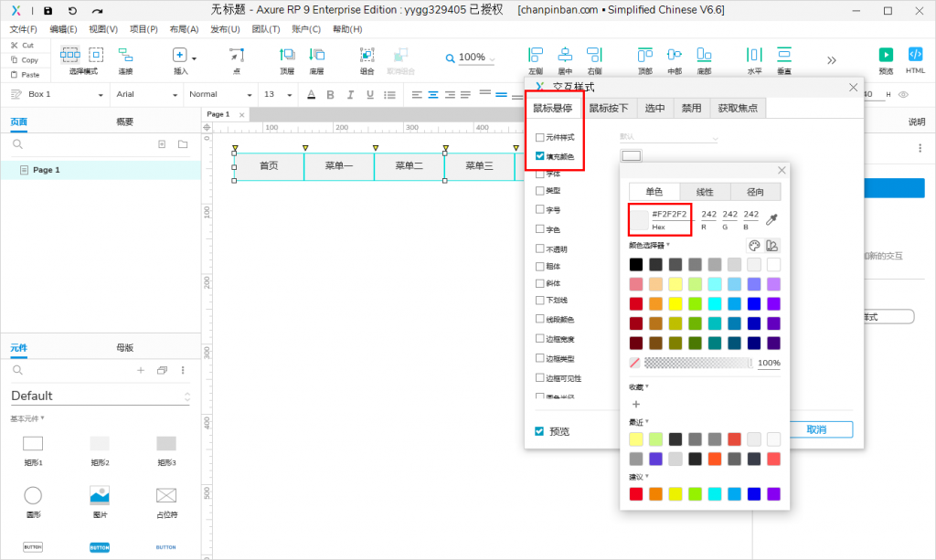Click the eyedropper color picker icon

pyautogui.click(x=771, y=219)
